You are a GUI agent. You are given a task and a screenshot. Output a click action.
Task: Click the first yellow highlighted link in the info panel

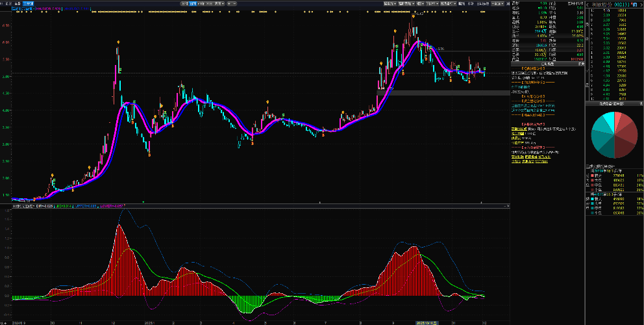pos(519,129)
